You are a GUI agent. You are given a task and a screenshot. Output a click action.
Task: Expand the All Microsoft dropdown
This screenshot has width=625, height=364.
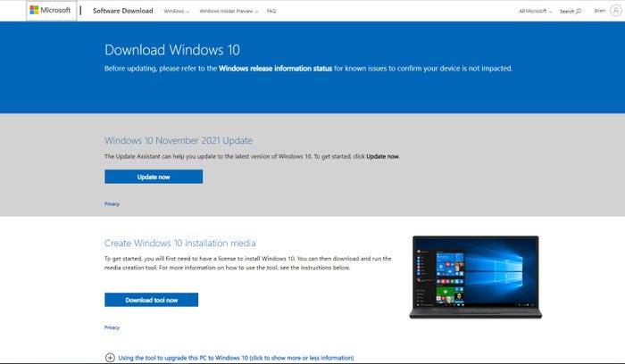pyautogui.click(x=536, y=11)
